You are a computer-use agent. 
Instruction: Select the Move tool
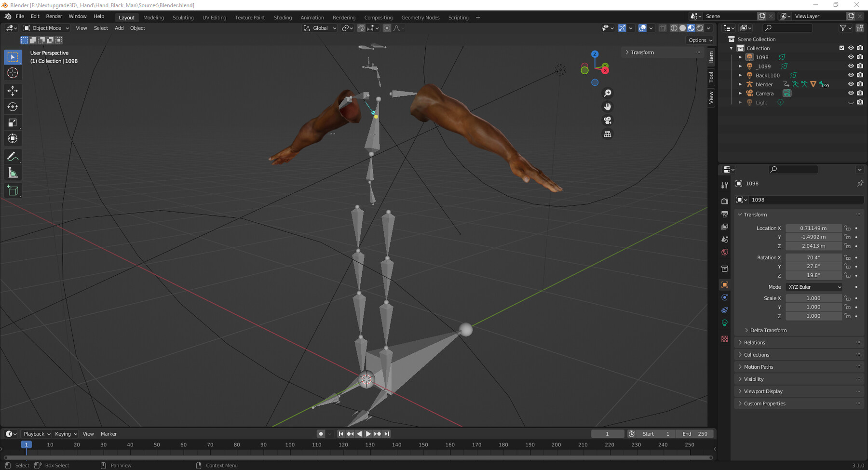click(13, 91)
